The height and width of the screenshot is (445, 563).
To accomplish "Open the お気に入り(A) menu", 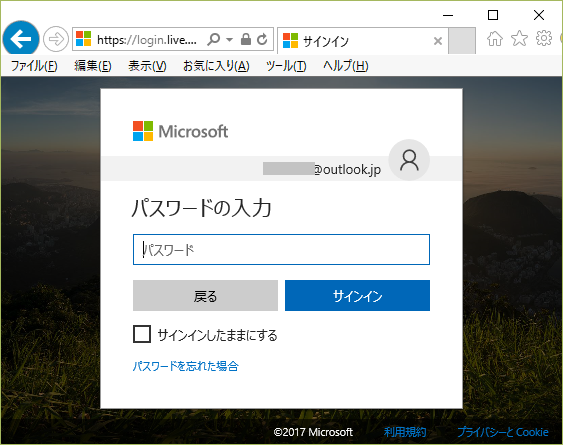I will point(216,66).
